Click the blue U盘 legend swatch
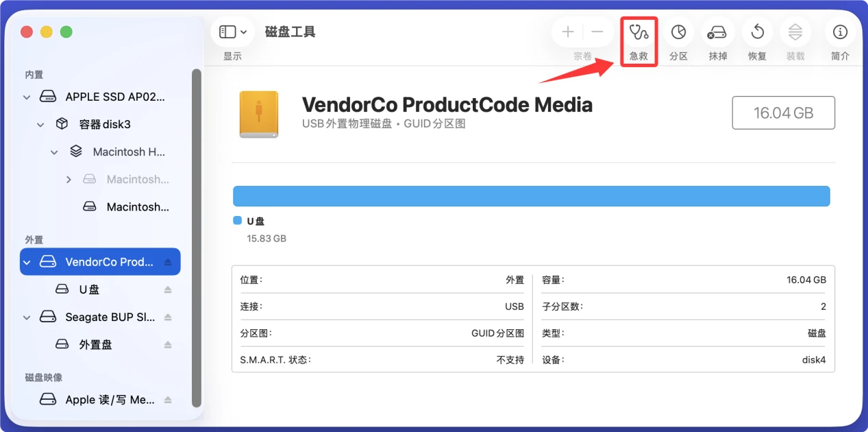This screenshot has height=432, width=868. point(237,221)
